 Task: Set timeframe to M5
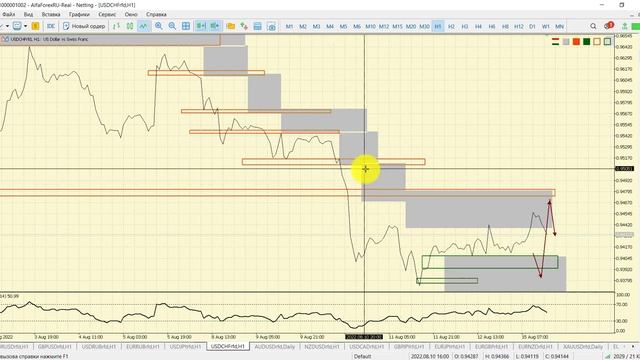pyautogui.click(x=343, y=26)
